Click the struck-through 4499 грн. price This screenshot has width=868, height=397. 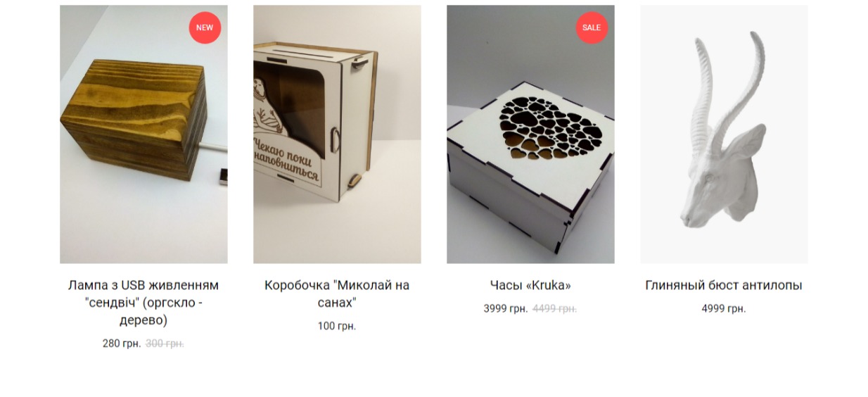tap(554, 308)
